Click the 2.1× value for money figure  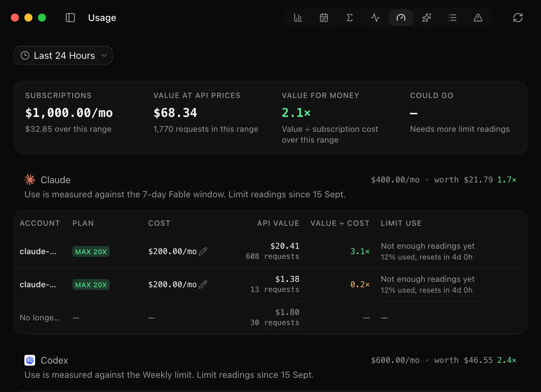pyautogui.click(x=296, y=113)
